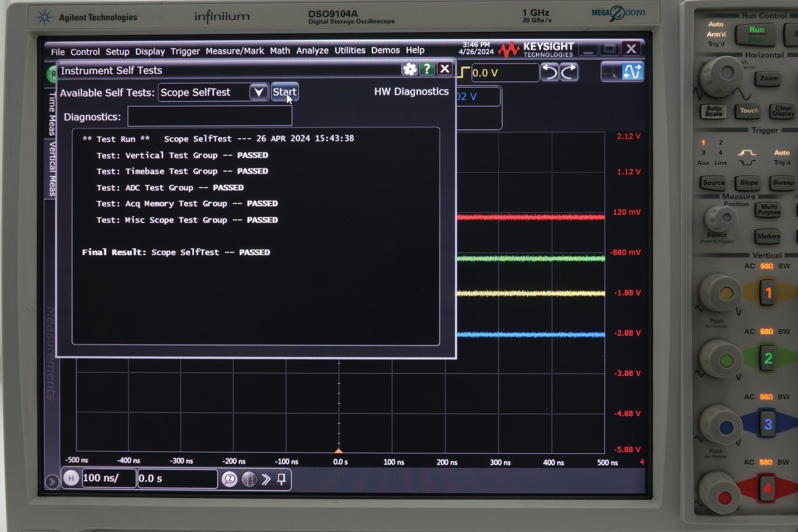
Task: Open help for Instrument Self Tests dialog
Action: coord(427,69)
